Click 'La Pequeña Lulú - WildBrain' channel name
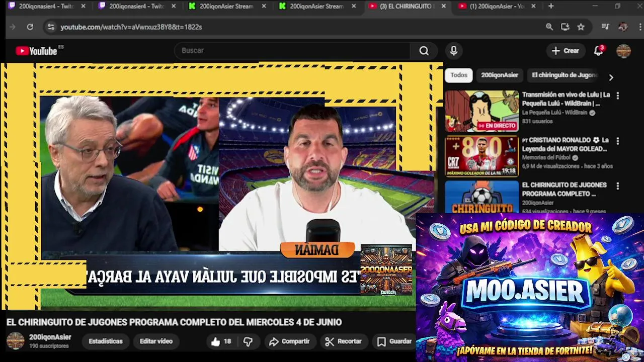 pos(554,113)
